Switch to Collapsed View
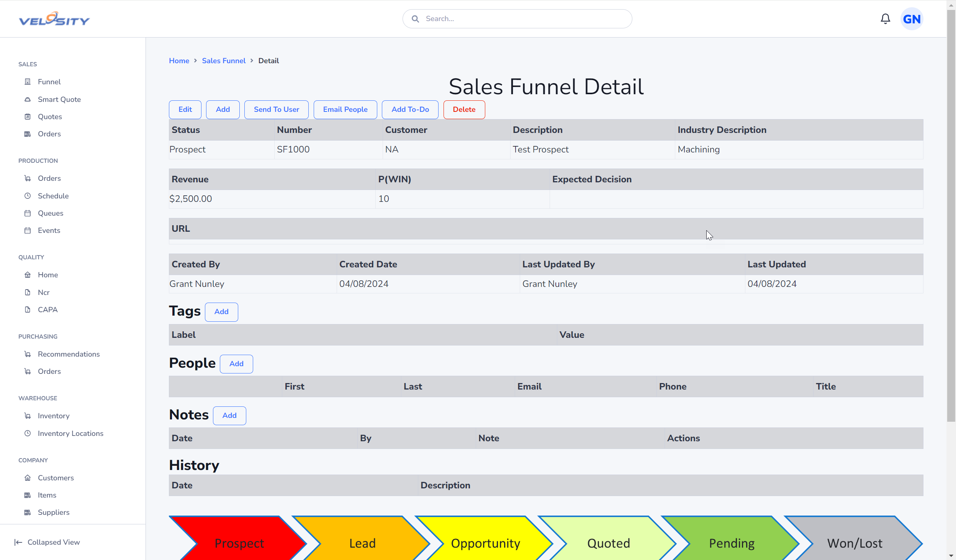956x560 pixels. tap(47, 542)
